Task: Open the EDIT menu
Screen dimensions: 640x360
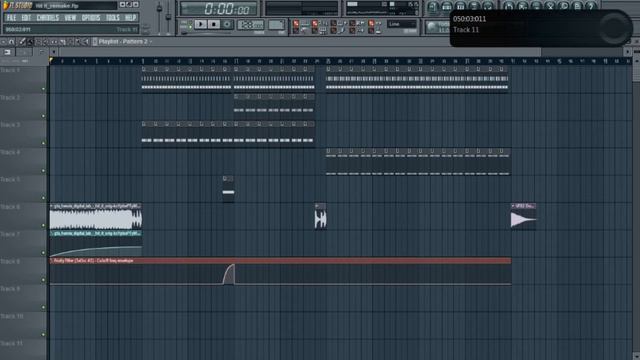Action: [x=26, y=18]
